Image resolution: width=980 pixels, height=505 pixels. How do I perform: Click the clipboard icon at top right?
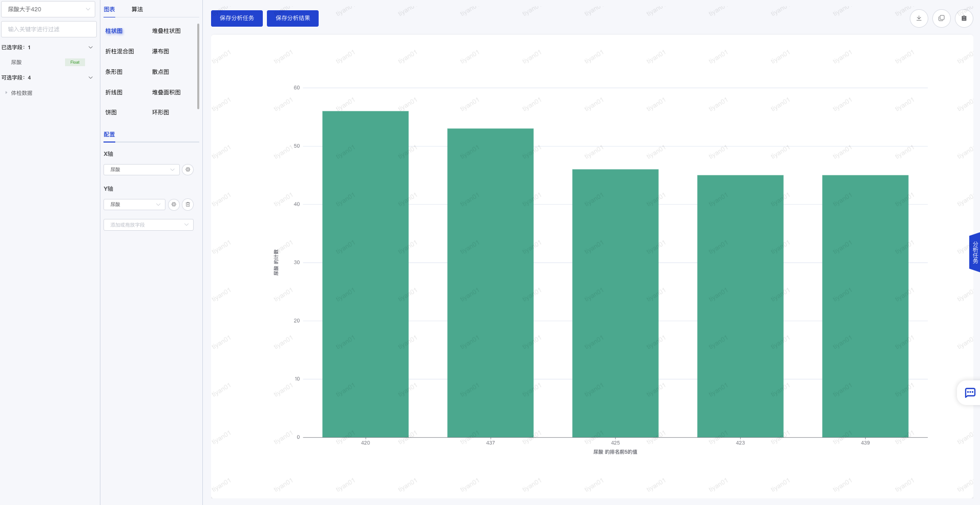[964, 18]
